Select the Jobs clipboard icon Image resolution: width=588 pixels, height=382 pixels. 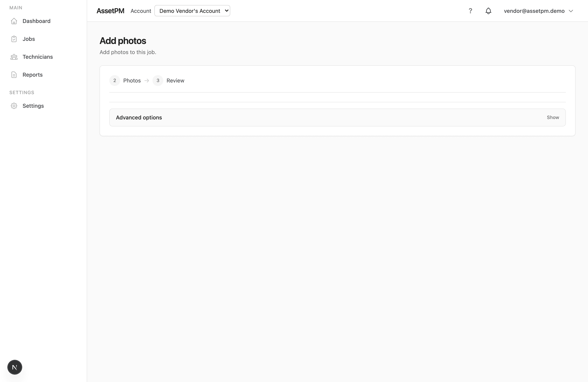coord(14,39)
